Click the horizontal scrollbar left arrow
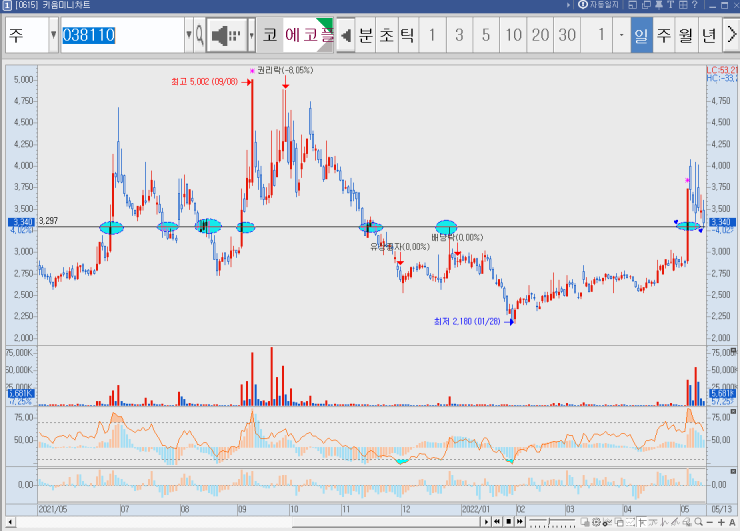This screenshot has width=740, height=531. 10,522
